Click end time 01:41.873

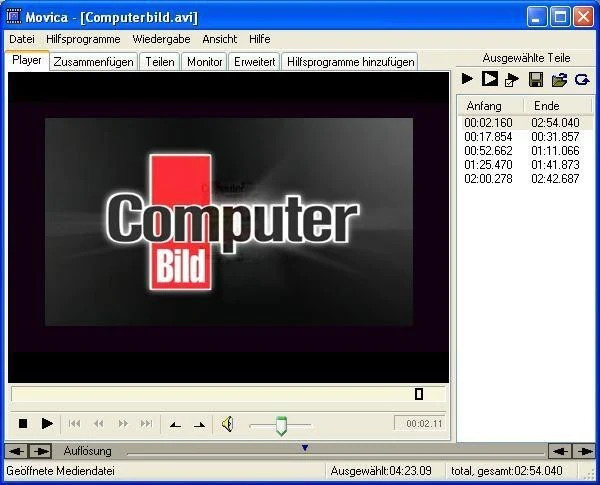pos(555,165)
